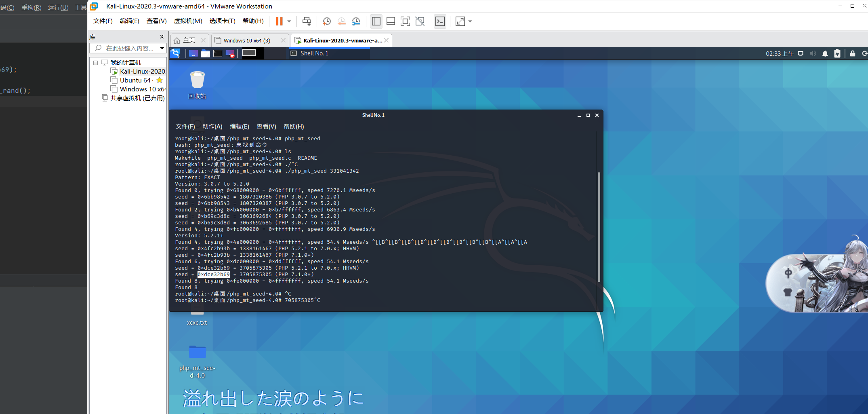868x414 pixels.
Task: Click the show desktop icon in Kali panel
Action: click(x=193, y=53)
